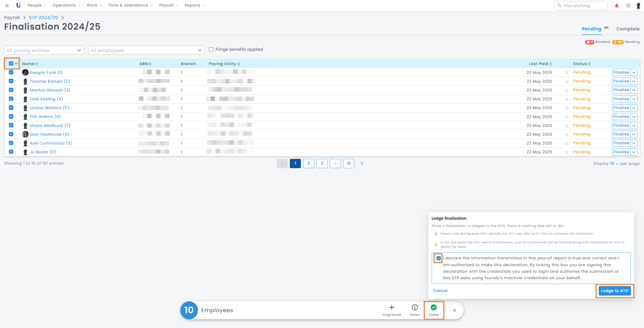Expand Finalise options arrow for Jo Nader
Screen dimensions: 644x328
[x=634, y=152]
